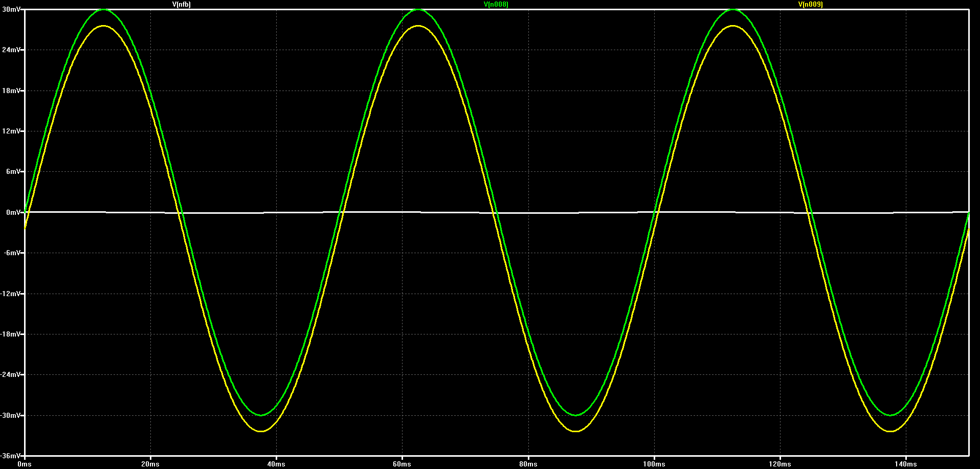Select the yellow V(n009) trace label
The width and height of the screenshot is (980, 469).
(x=810, y=4)
